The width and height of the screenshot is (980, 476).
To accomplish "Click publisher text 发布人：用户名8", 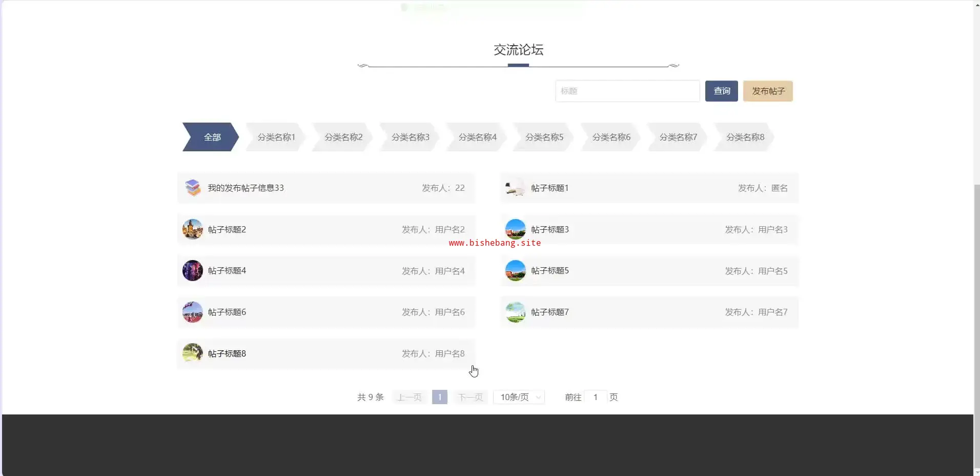I will [x=433, y=353].
